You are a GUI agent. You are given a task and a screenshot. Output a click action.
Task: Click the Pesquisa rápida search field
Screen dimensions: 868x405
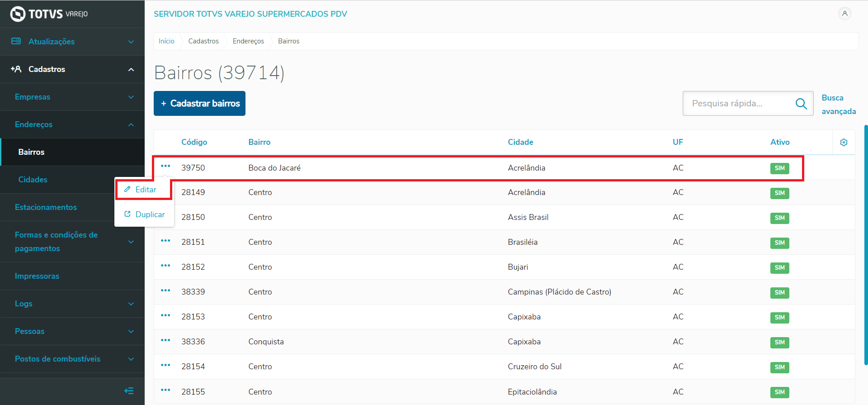(741, 104)
